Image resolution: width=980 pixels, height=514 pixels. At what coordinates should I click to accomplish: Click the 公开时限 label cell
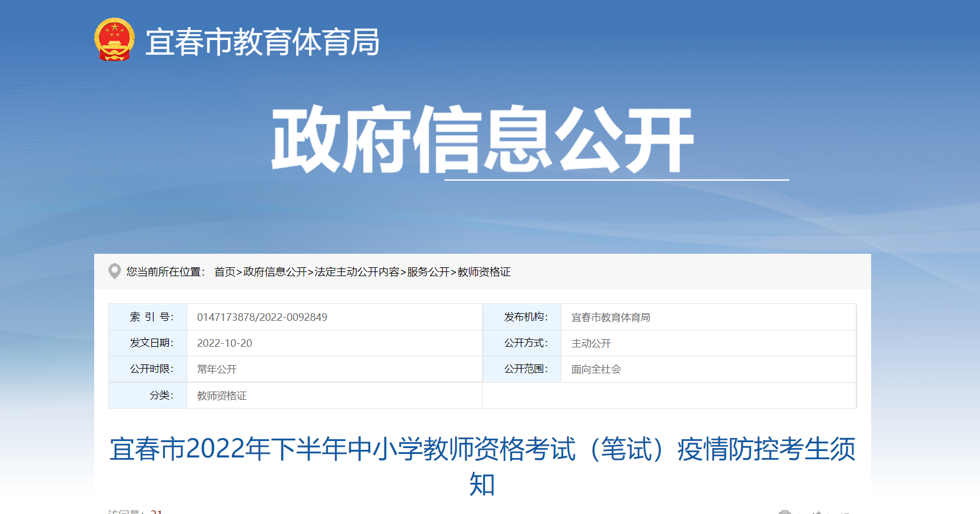(x=148, y=369)
